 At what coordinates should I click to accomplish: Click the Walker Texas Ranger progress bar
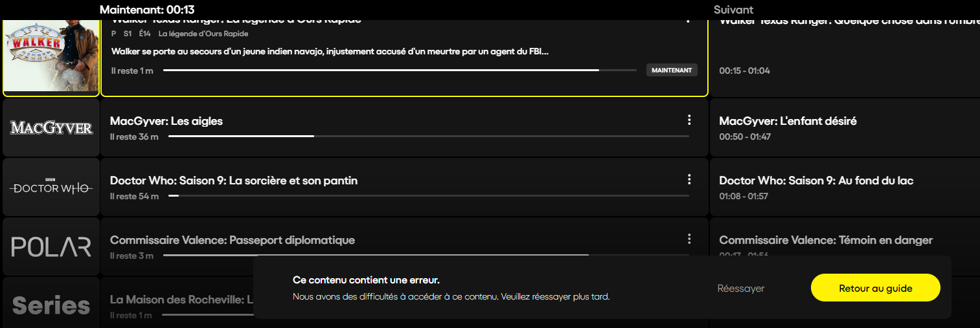tap(400, 71)
